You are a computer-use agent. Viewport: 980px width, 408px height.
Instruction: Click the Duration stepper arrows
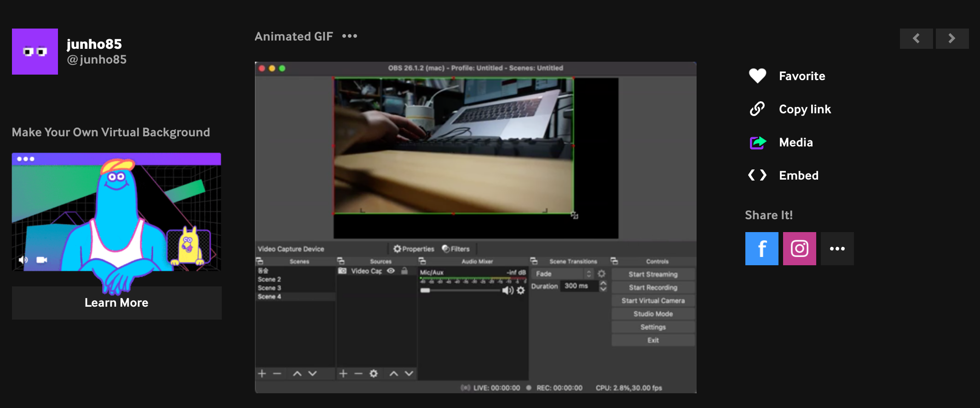click(x=603, y=286)
